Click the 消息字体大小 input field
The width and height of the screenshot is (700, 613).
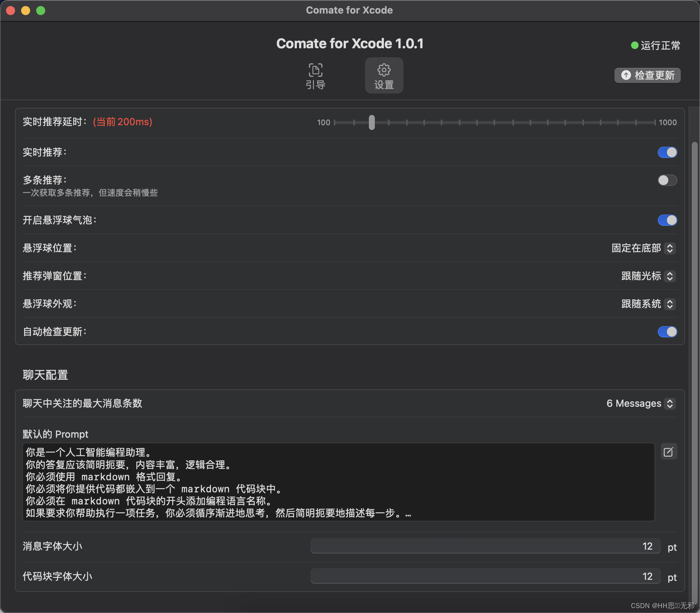tap(486, 546)
